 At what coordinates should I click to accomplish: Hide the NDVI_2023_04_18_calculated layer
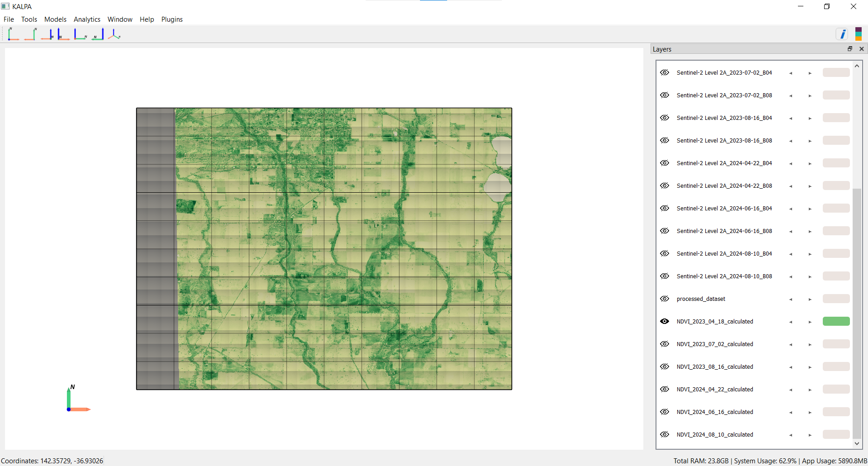pos(665,321)
